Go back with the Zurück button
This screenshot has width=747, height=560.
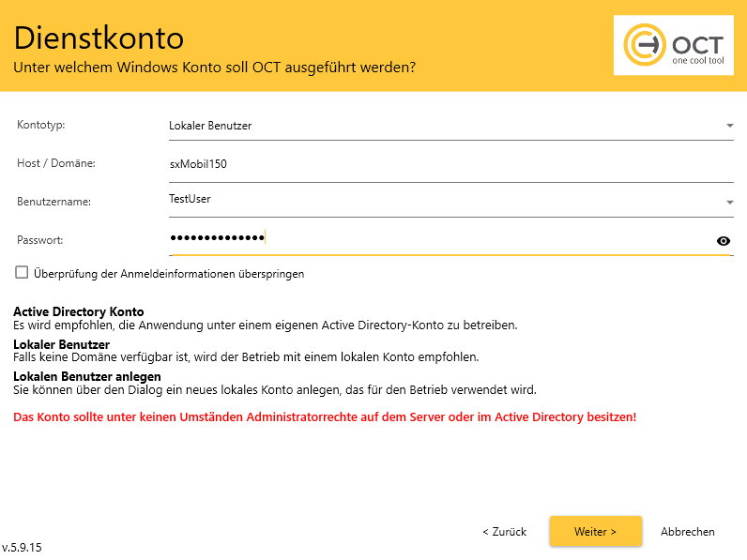pyautogui.click(x=504, y=531)
